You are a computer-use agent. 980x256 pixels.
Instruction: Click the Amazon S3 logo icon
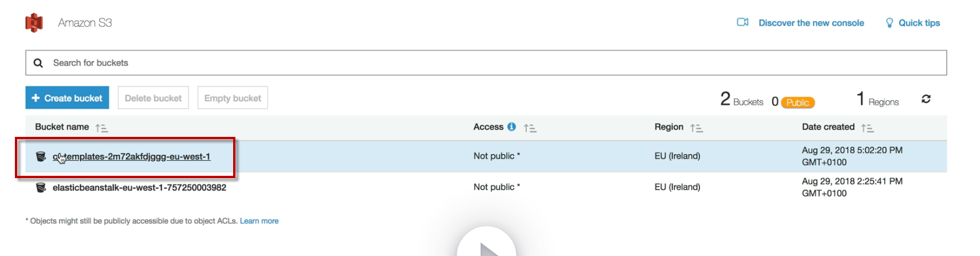coord(34,23)
